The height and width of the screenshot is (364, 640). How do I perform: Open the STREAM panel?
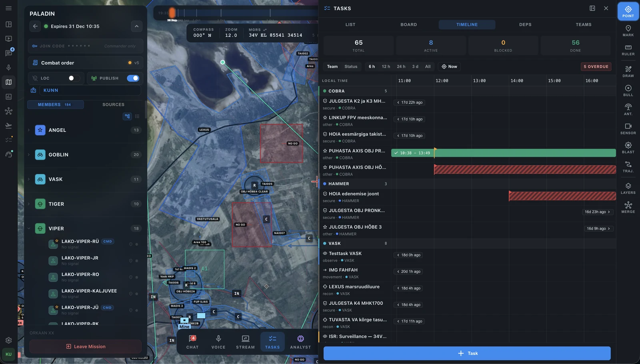point(245,342)
